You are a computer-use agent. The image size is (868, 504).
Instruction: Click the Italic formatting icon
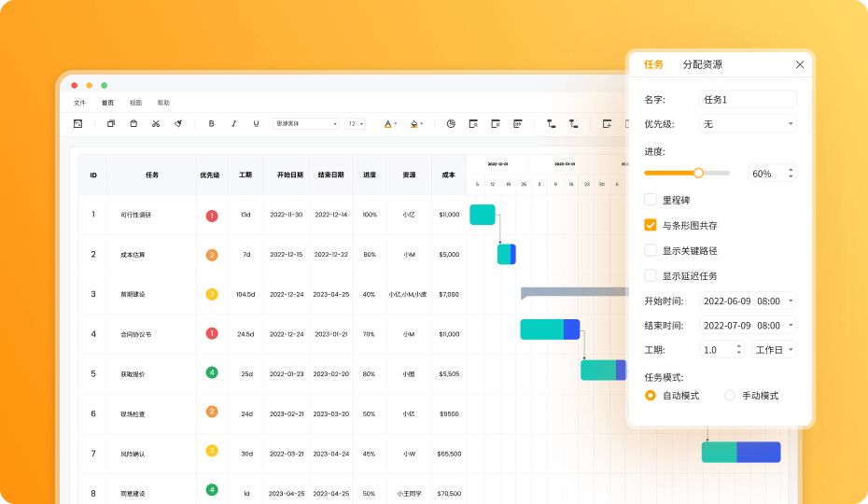coord(233,124)
